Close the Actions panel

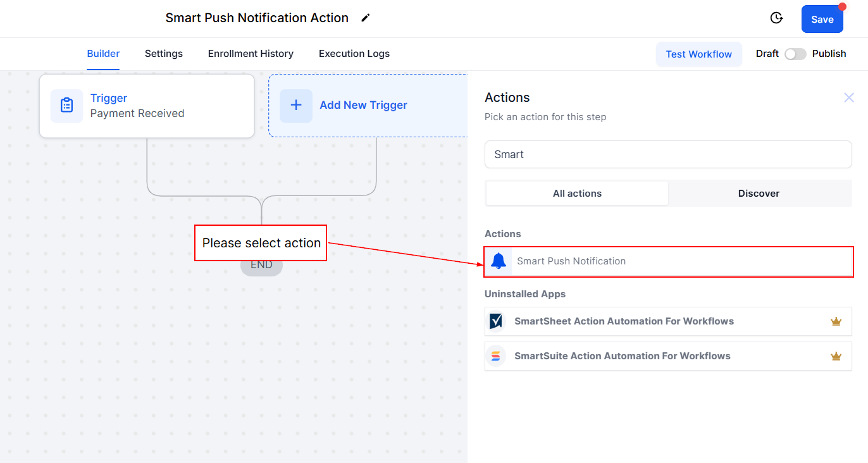848,97
